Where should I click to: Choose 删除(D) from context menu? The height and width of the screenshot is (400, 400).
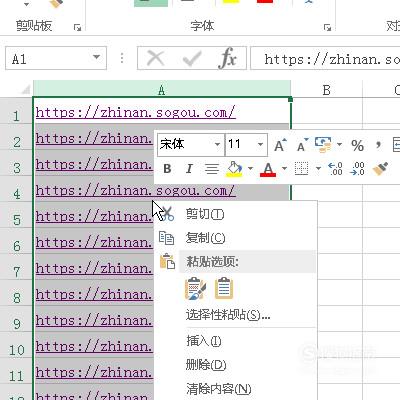coord(236,365)
